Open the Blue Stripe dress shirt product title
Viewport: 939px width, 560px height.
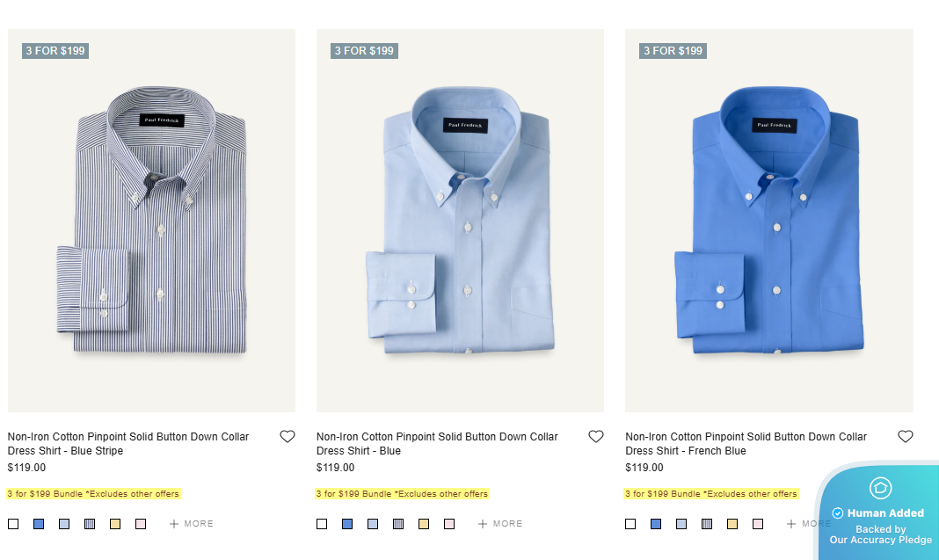(x=128, y=443)
